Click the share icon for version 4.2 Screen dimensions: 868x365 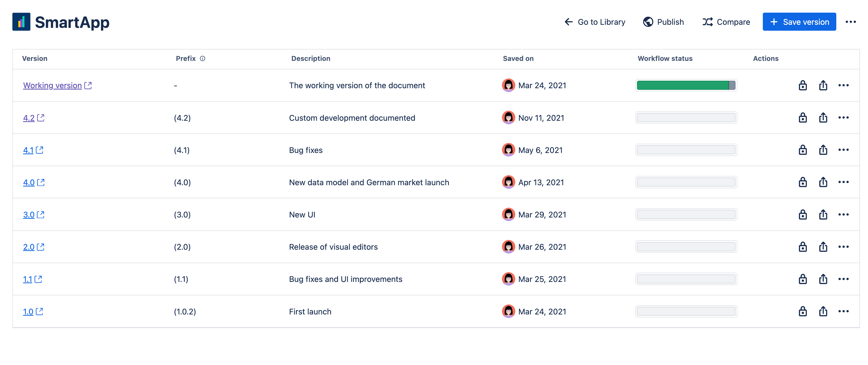point(823,118)
